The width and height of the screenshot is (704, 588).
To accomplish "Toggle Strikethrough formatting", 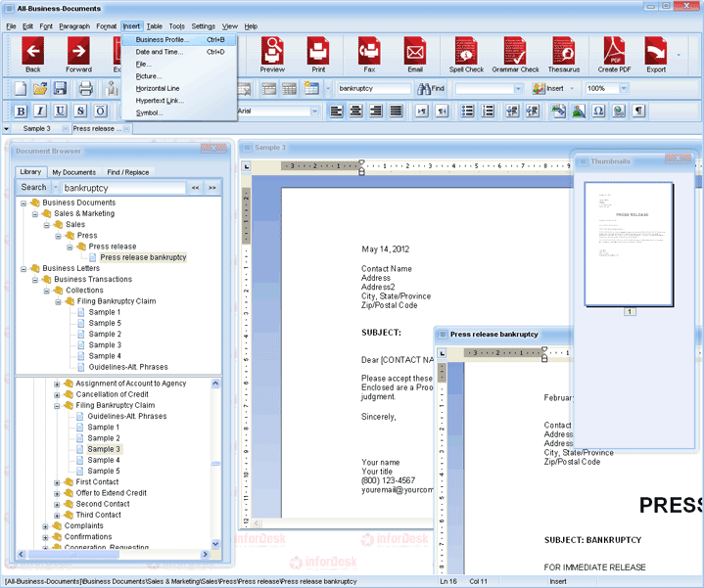I will (80, 111).
